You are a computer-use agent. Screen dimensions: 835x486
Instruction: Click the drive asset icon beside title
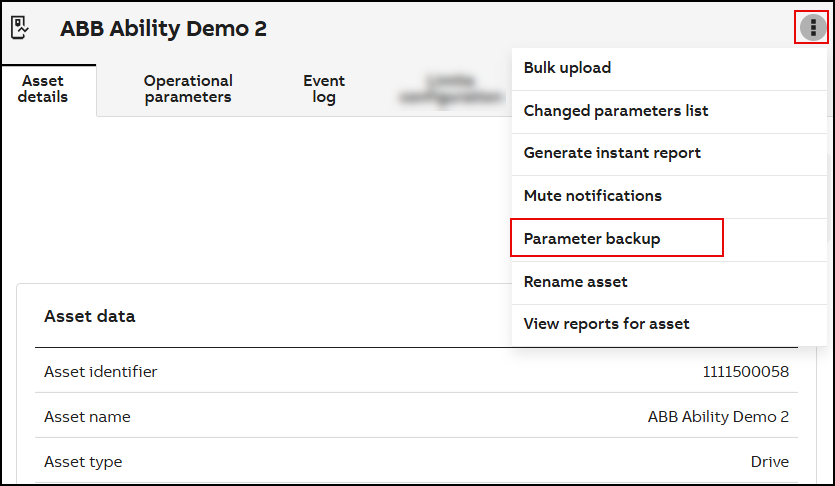[20, 28]
